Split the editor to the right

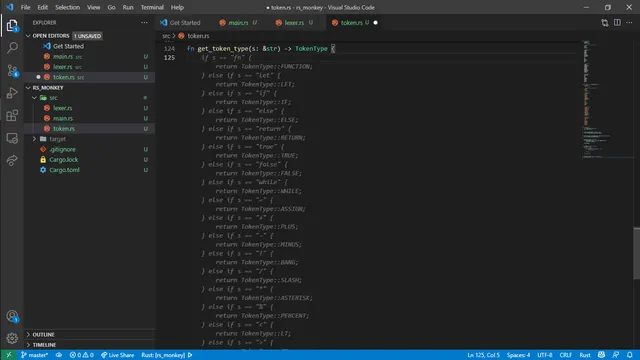617,22
